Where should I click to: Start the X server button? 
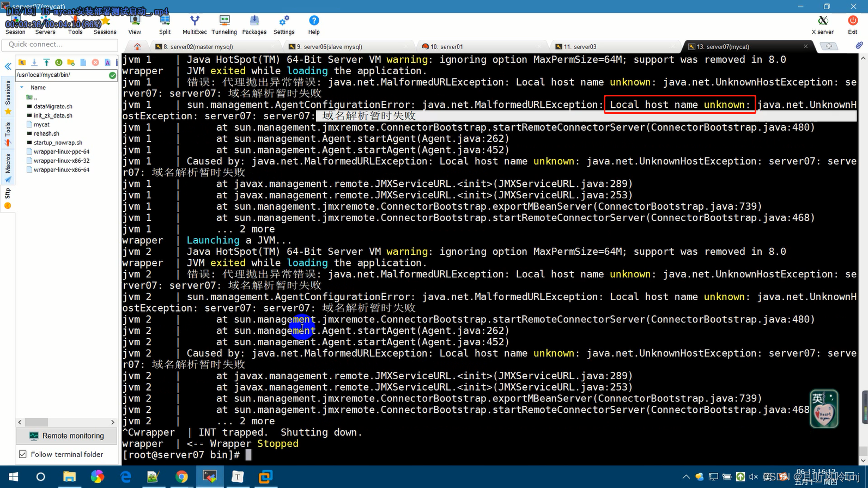[x=823, y=25]
